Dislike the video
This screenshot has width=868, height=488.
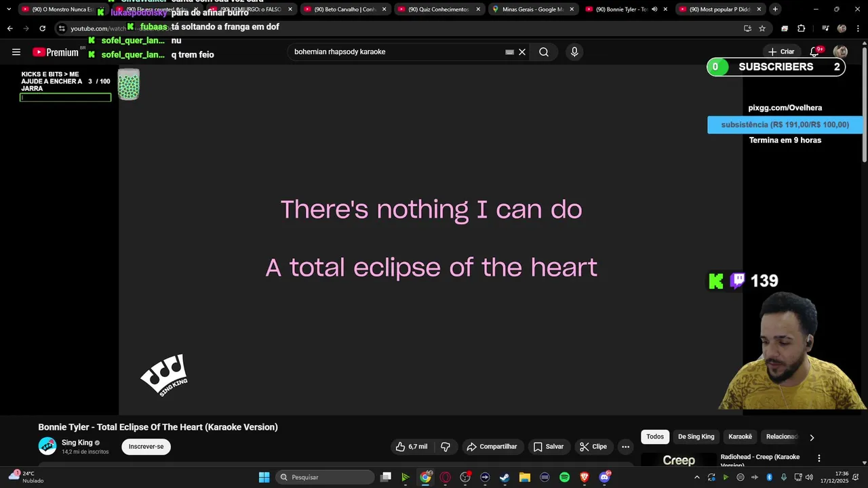click(x=446, y=447)
